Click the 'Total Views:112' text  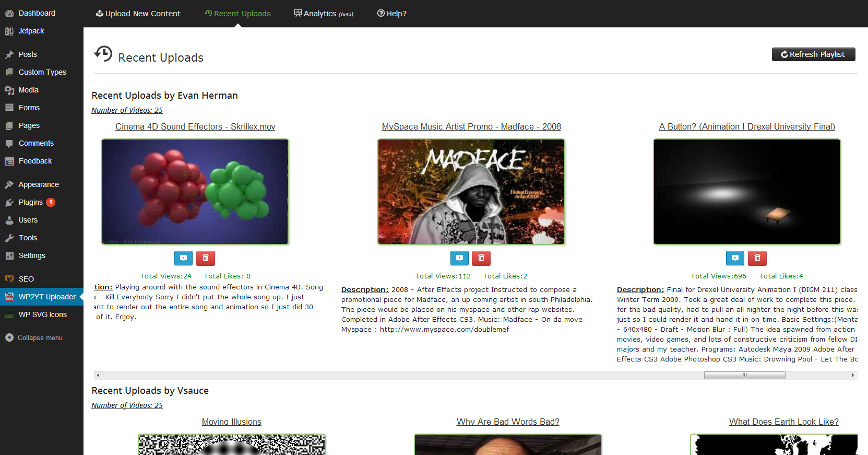(443, 276)
